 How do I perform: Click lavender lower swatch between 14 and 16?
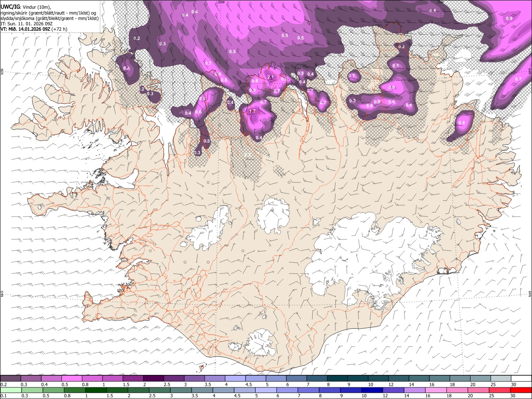pyautogui.click(x=414, y=390)
